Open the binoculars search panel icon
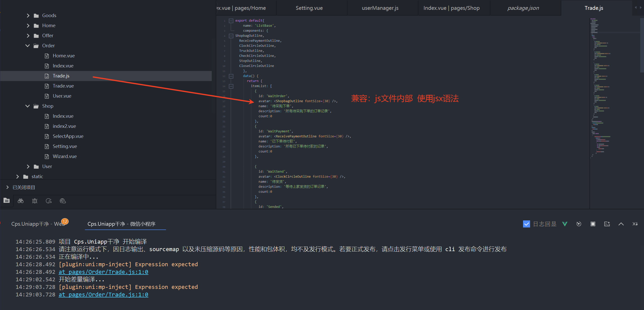The height and width of the screenshot is (310, 644). click(21, 201)
